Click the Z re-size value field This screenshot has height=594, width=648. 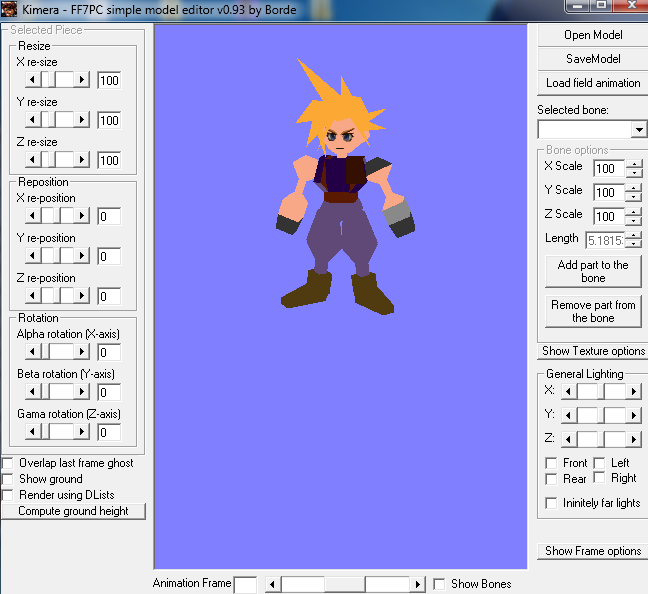tap(110, 160)
